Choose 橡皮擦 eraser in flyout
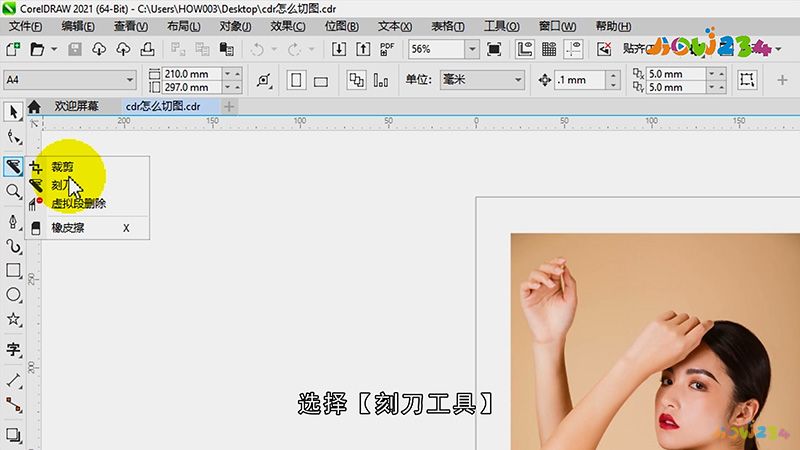The height and width of the screenshot is (450, 800). pyautogui.click(x=88, y=228)
